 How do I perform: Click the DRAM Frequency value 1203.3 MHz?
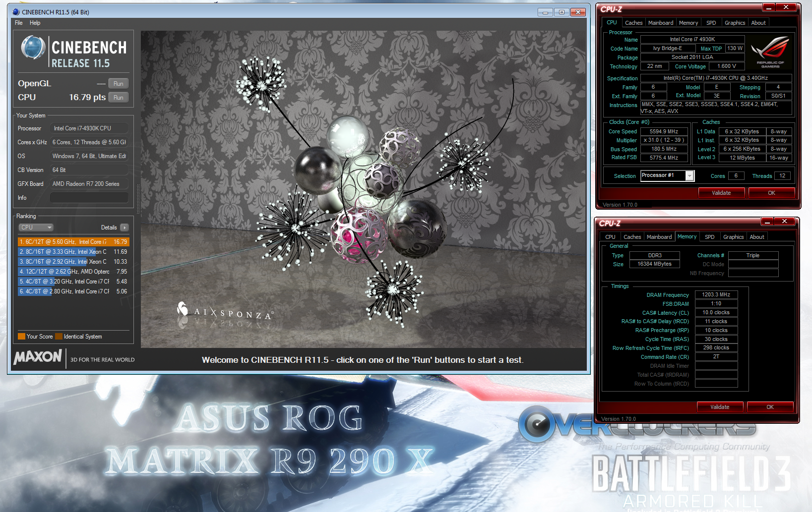716,294
